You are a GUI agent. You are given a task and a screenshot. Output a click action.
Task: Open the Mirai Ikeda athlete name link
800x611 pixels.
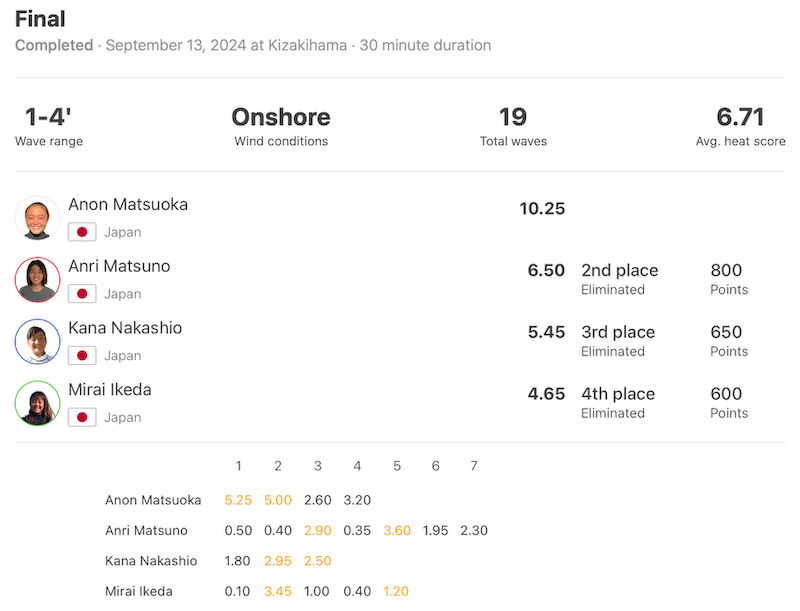tap(110, 390)
